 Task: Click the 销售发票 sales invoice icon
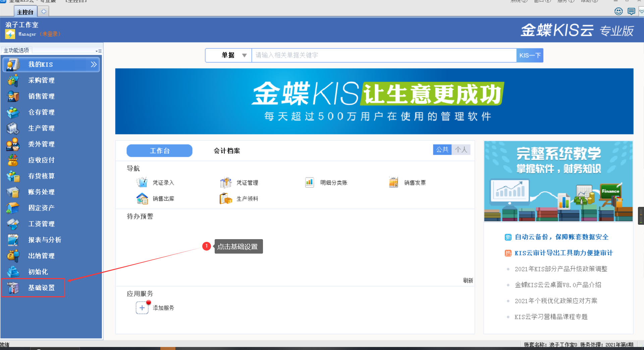coord(393,182)
